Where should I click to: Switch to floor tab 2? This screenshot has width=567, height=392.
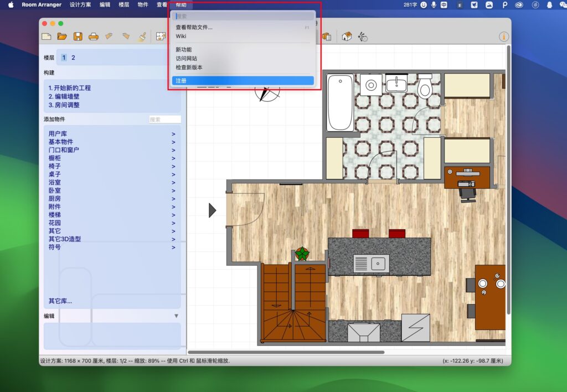pyautogui.click(x=73, y=56)
